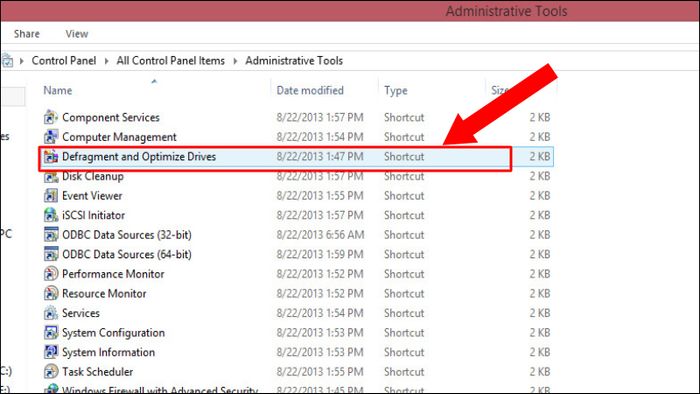The image size is (700, 394).
Task: Click the iSCSI Initiator shortcut icon
Action: point(51,215)
